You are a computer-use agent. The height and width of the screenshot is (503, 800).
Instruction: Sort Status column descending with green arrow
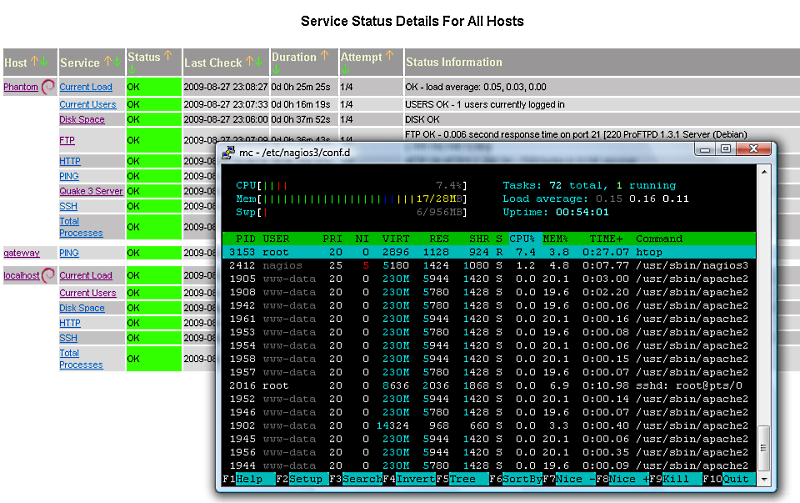132,69
